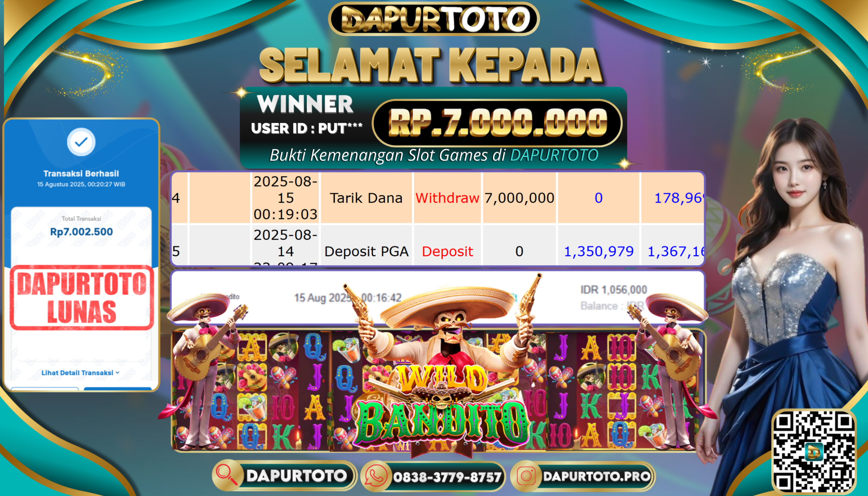Viewport: 868px width, 496px height.
Task: Click the RP.7.000.000 winner amount banner
Action: click(497, 123)
